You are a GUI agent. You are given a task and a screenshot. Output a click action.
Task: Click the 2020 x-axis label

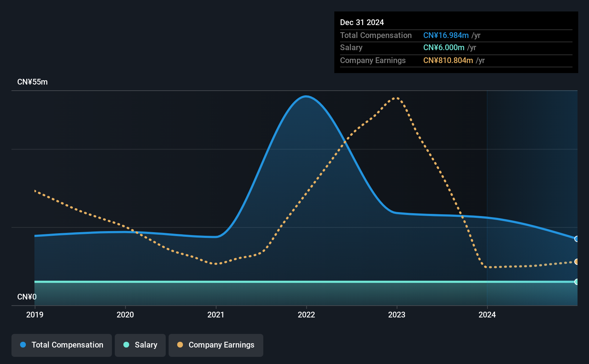pyautogui.click(x=125, y=315)
